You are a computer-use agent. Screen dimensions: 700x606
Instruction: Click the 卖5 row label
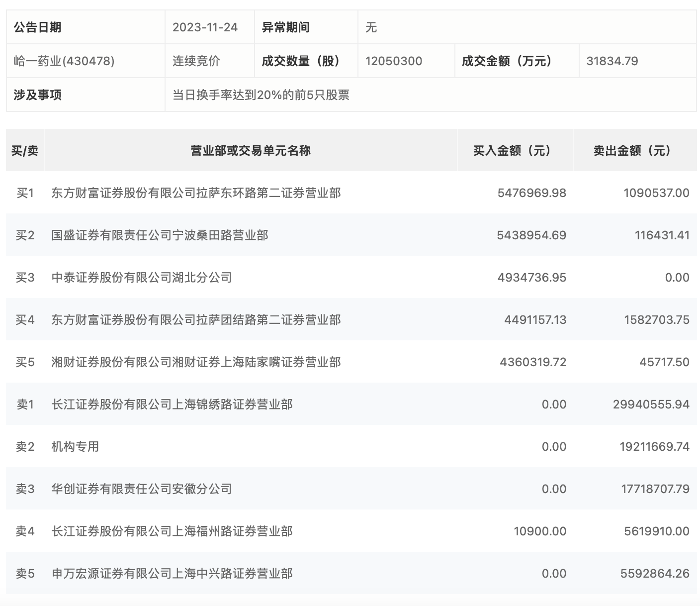pos(25,574)
